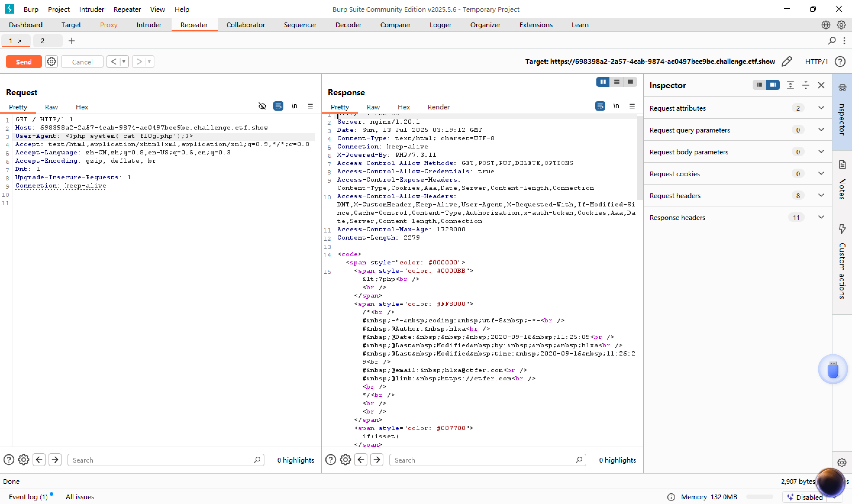Click the Repeater search magnifier icon

coord(832,41)
